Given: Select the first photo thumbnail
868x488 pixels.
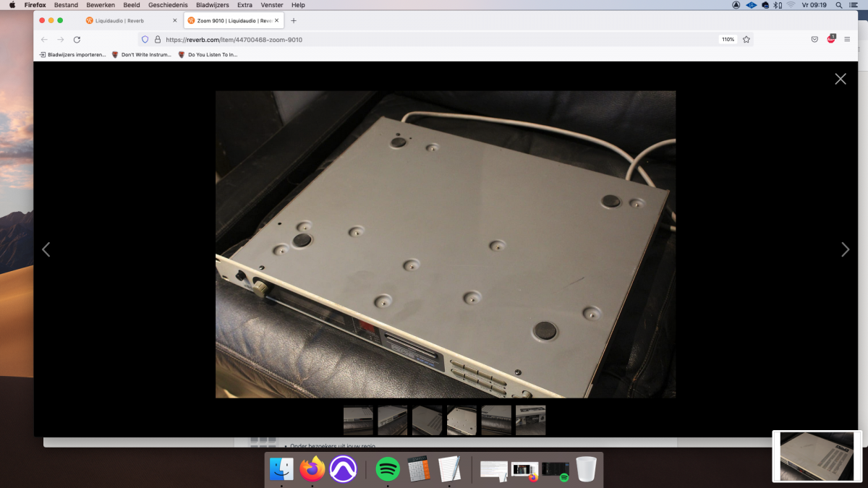Looking at the screenshot, I should coord(358,420).
